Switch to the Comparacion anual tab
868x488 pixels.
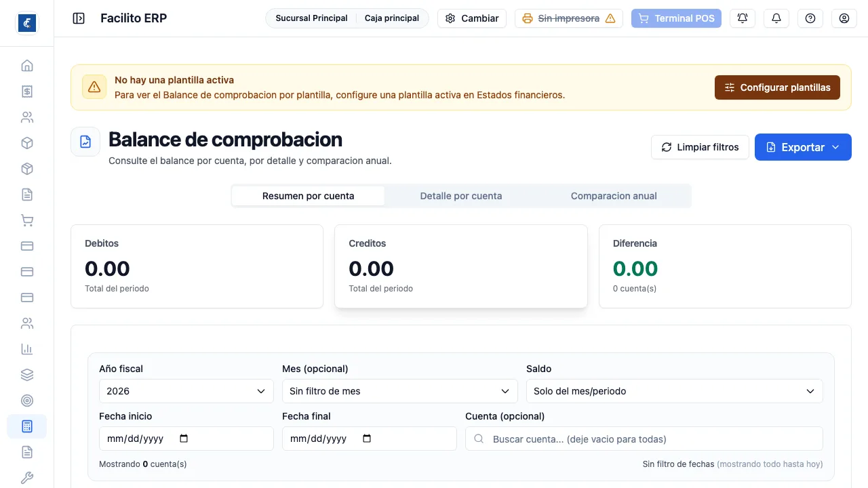614,196
